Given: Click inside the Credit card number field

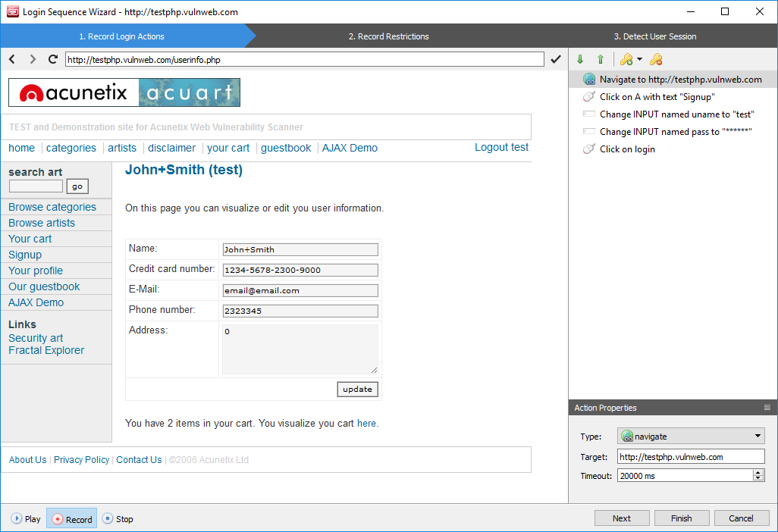Looking at the screenshot, I should (300, 270).
